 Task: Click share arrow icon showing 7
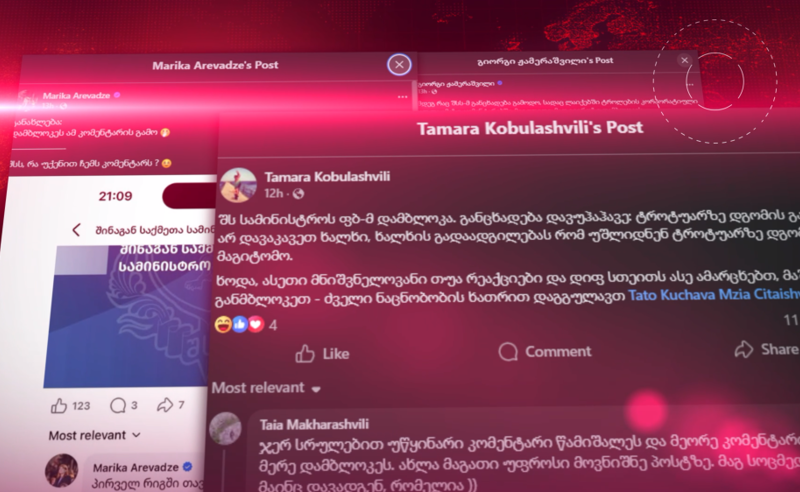point(164,405)
